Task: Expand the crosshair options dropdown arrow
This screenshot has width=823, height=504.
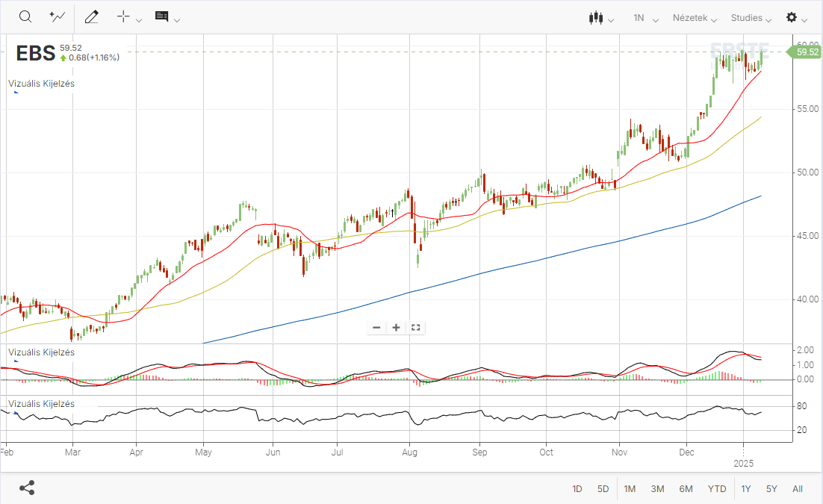Action: click(139, 20)
